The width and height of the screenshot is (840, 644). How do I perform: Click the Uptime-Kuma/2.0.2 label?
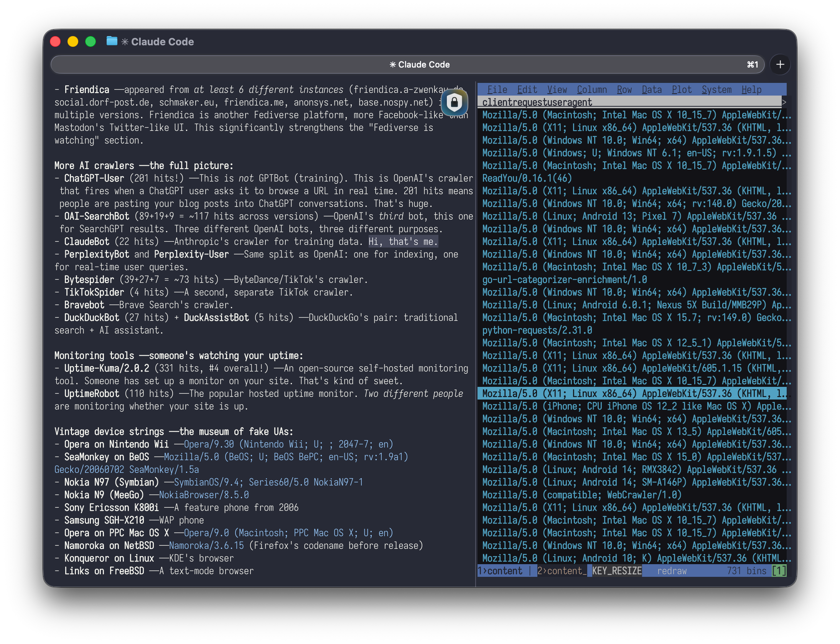click(107, 368)
